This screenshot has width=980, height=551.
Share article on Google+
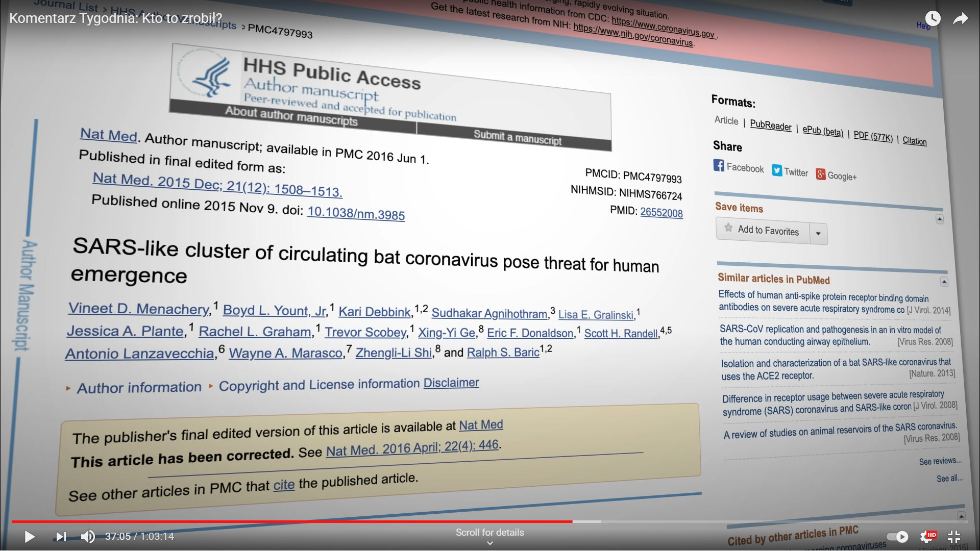[x=836, y=176]
